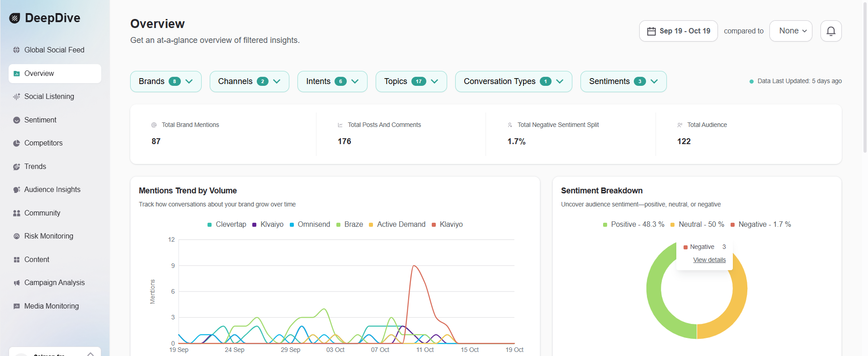Click the Social Listening waveform icon
Viewport: 868px width, 356px height.
tap(17, 96)
